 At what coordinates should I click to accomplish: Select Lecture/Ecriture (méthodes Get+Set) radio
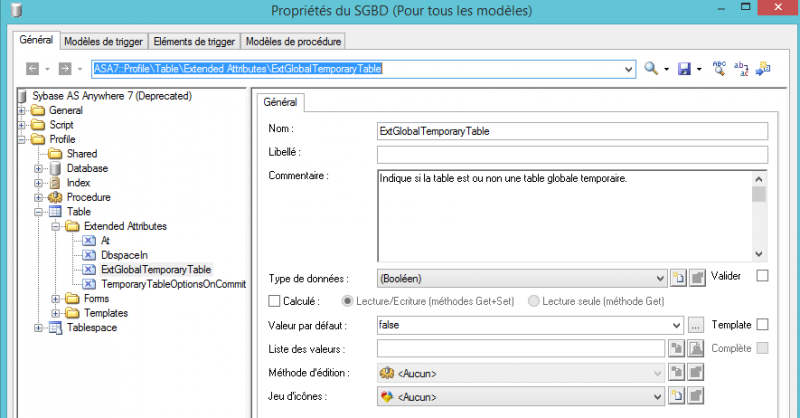point(347,301)
